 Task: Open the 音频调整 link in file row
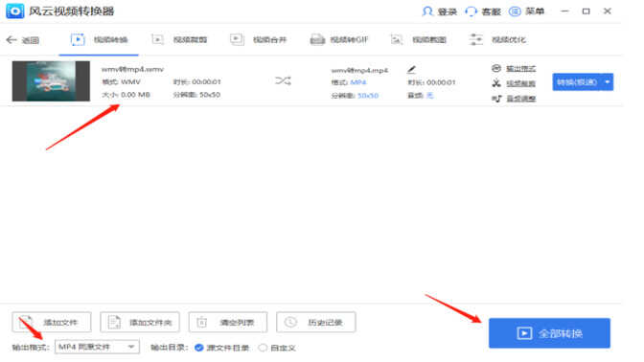(520, 99)
